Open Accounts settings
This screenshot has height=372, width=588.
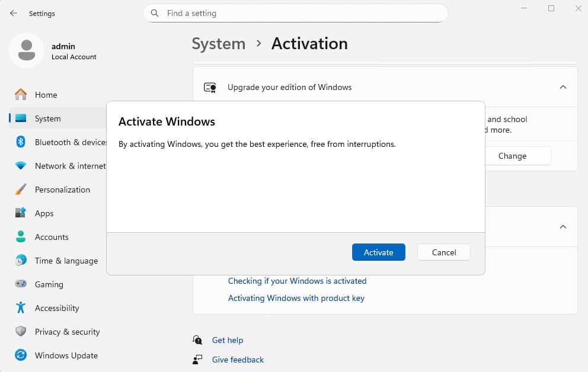tap(52, 237)
